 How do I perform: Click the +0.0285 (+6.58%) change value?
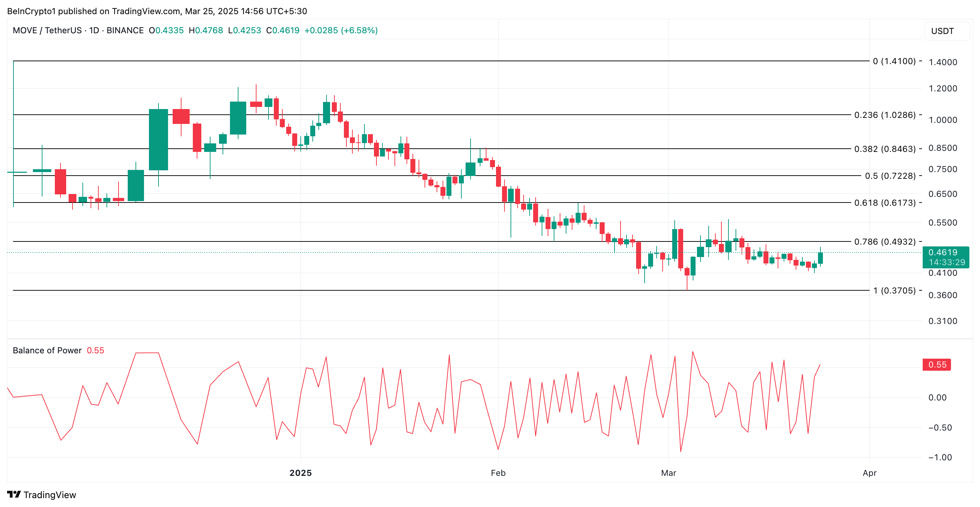click(x=341, y=30)
